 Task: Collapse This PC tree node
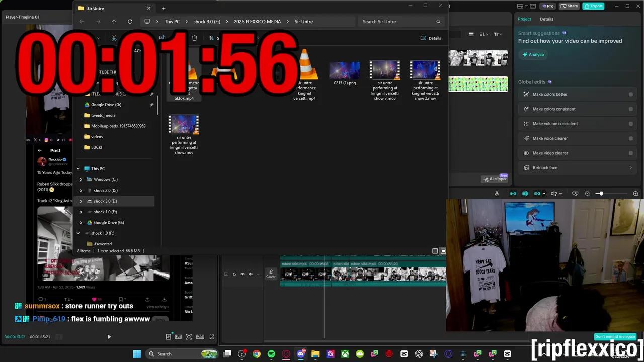pyautogui.click(x=78, y=169)
